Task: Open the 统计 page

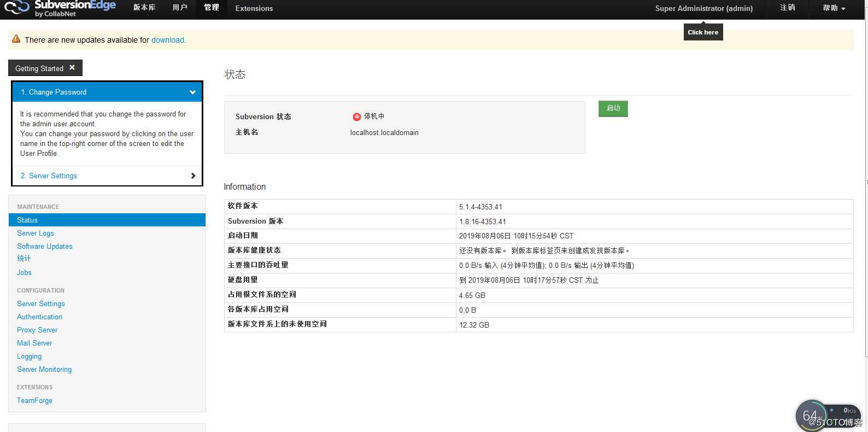Action: (x=24, y=258)
